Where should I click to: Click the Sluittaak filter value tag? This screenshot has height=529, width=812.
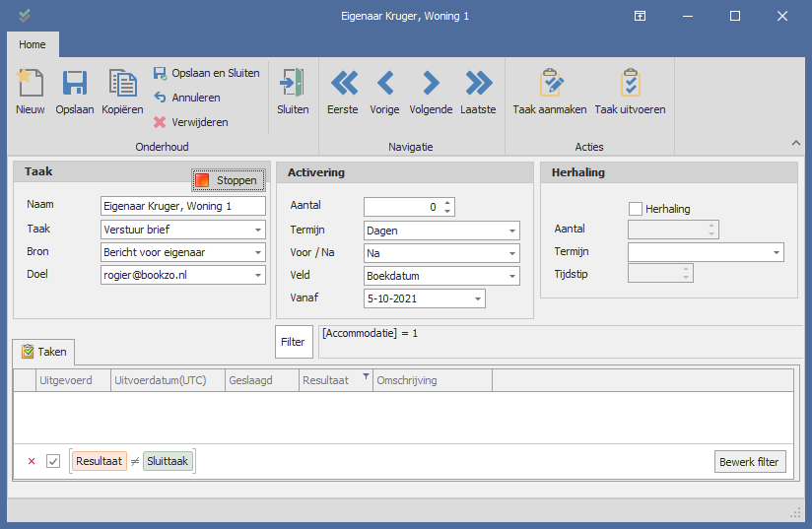168,461
